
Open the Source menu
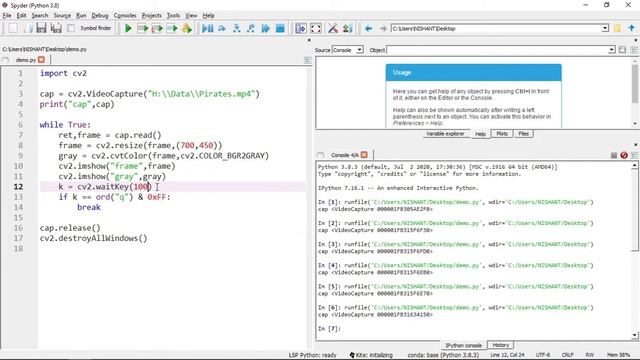62,16
